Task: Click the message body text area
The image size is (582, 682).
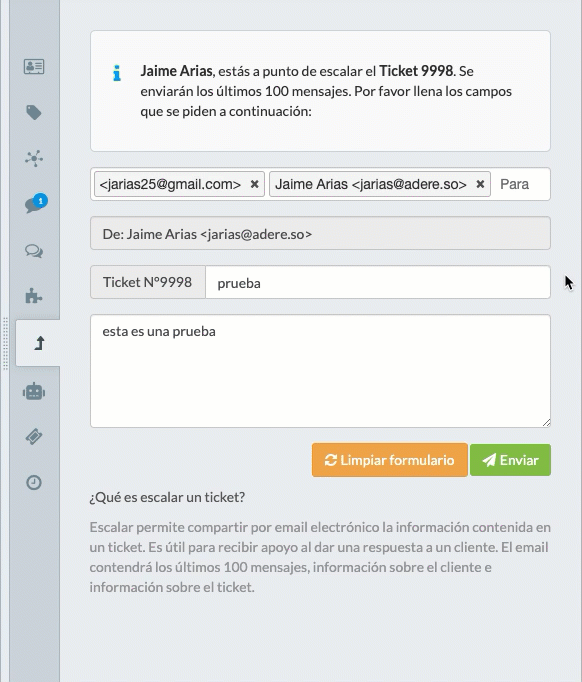Action: click(320, 371)
